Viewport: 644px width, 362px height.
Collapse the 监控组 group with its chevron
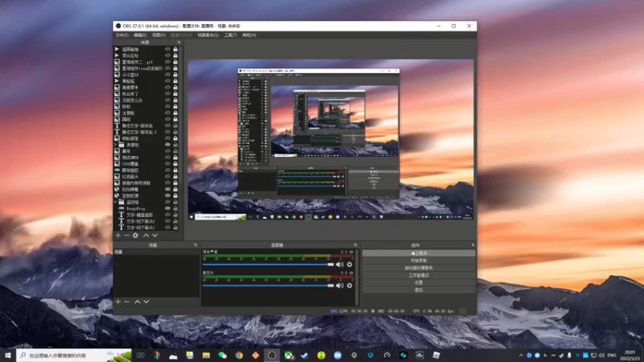click(115, 202)
